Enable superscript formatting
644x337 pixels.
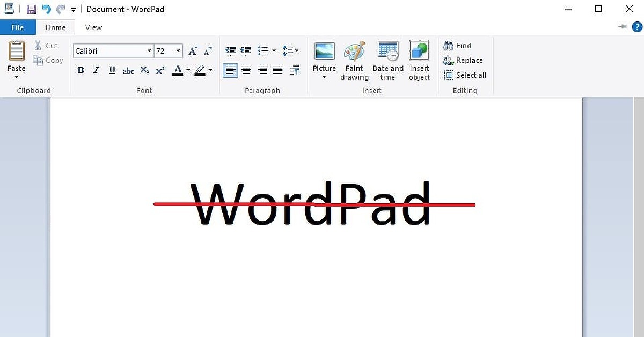pyautogui.click(x=159, y=70)
